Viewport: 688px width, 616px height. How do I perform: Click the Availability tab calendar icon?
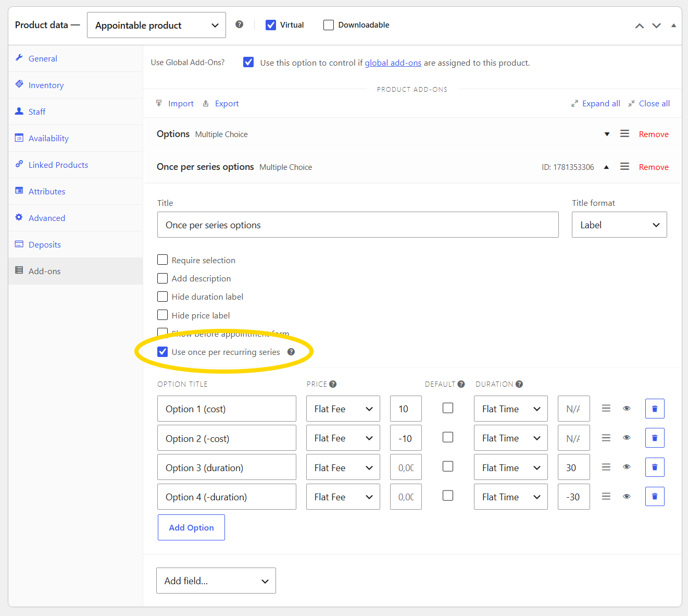pyautogui.click(x=19, y=138)
